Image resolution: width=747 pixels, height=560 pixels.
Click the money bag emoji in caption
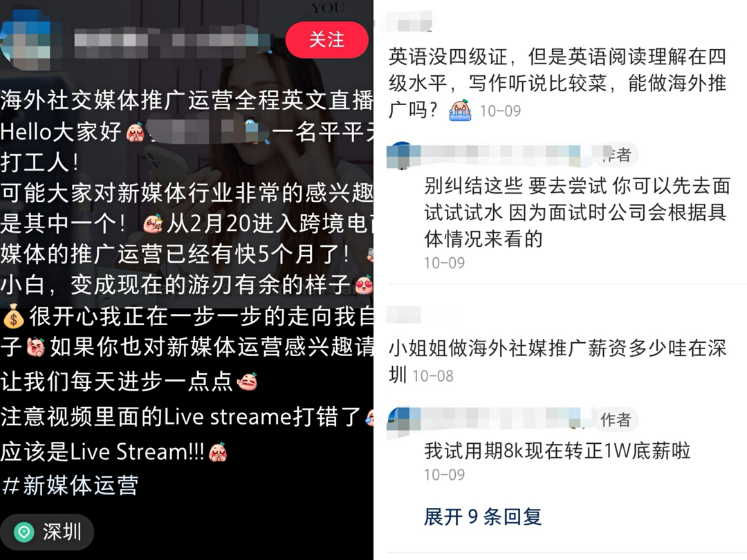click(x=13, y=316)
